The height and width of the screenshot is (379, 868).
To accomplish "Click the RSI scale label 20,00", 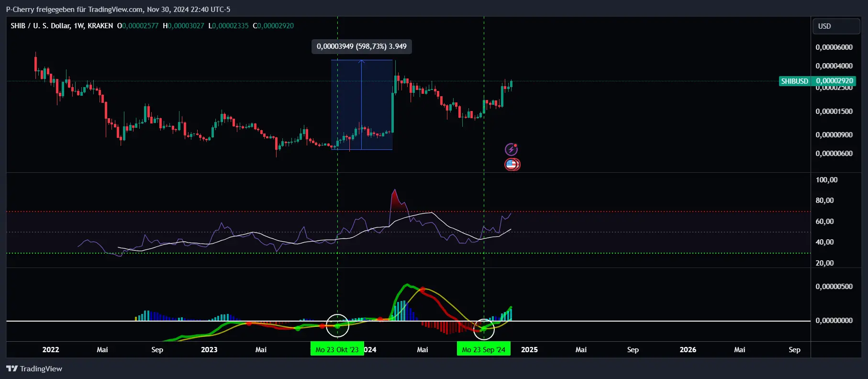I will click(x=825, y=263).
